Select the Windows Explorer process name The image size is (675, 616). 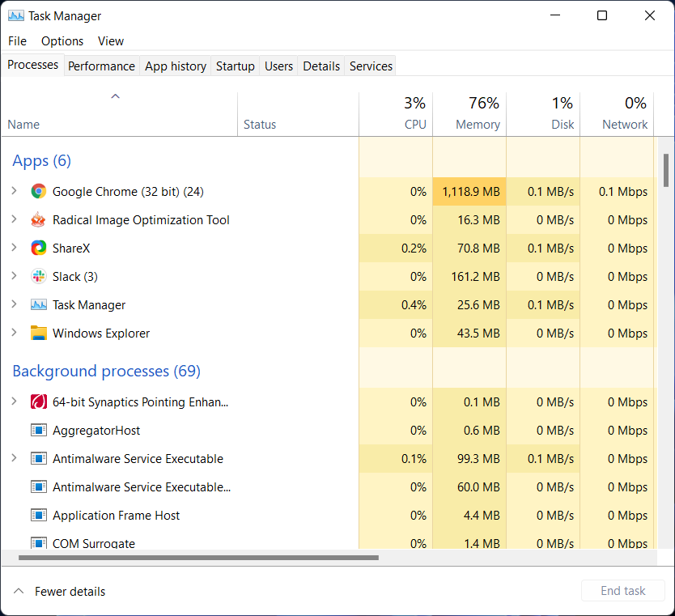[101, 333]
